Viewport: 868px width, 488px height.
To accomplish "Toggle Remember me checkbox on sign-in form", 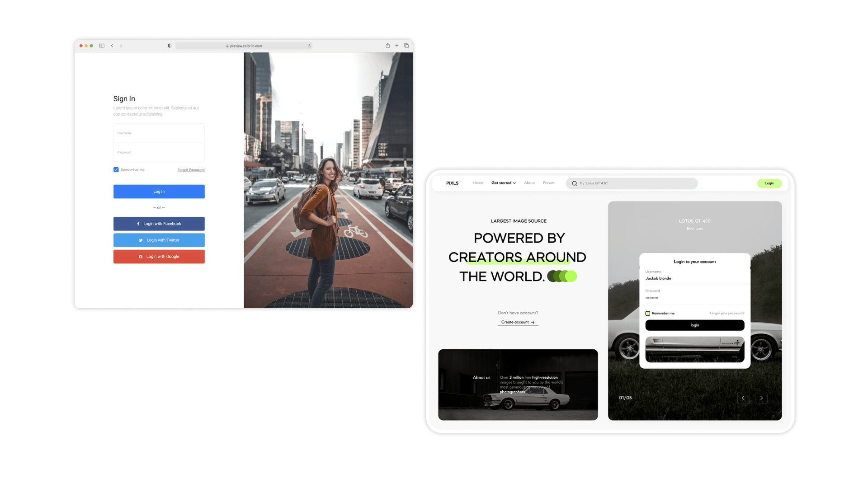I will 116,170.
